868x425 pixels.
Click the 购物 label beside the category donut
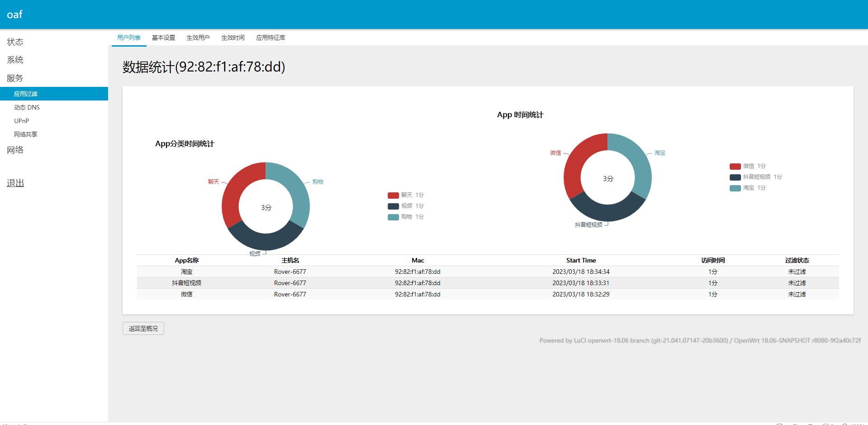click(318, 181)
